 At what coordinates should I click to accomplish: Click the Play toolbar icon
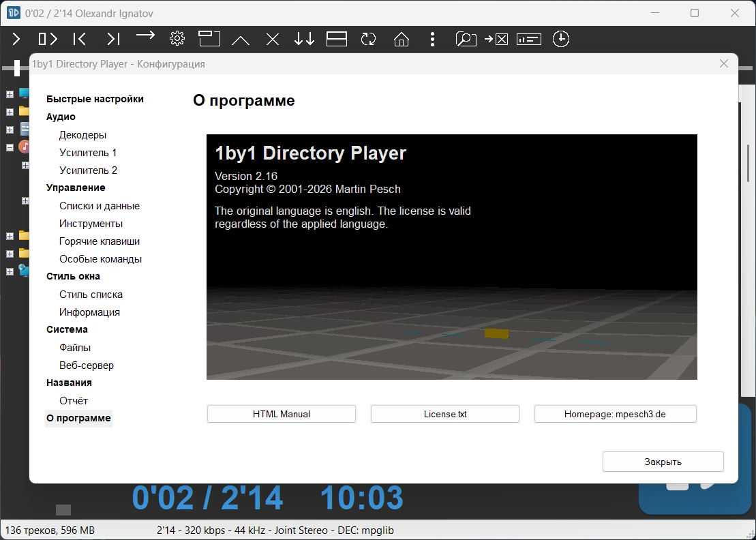point(16,39)
